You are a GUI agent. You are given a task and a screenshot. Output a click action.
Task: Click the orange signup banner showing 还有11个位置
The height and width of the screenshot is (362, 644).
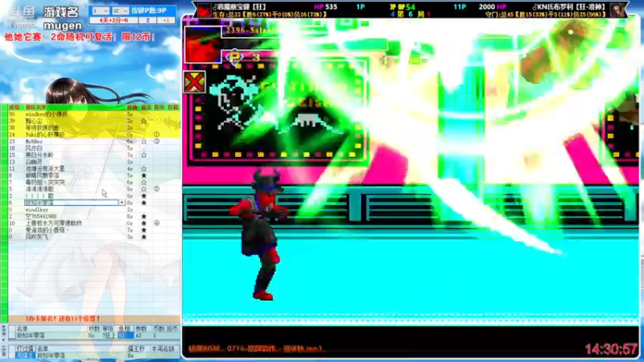pyautogui.click(x=93, y=319)
